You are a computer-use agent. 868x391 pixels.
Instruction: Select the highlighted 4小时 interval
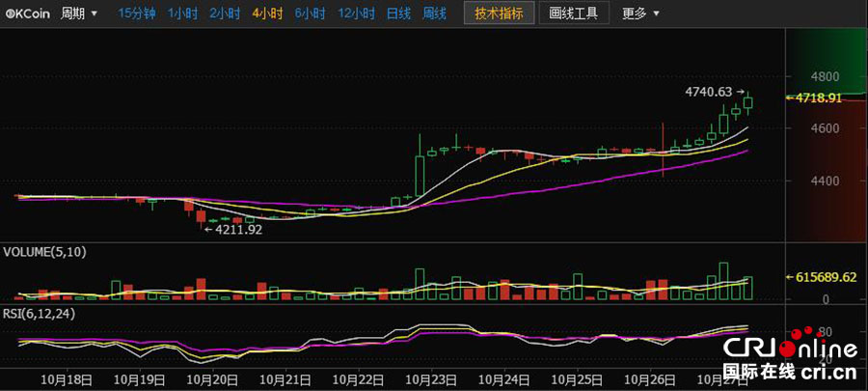pos(266,14)
